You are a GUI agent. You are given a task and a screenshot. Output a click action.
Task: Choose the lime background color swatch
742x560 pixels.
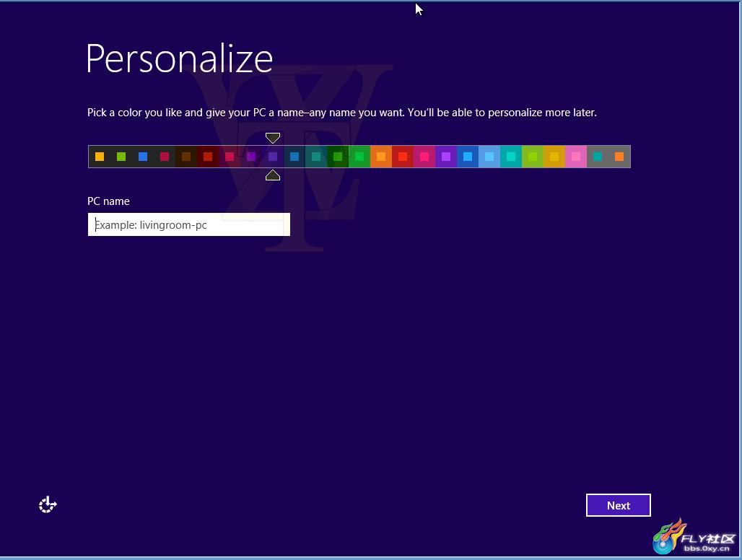coord(533,157)
